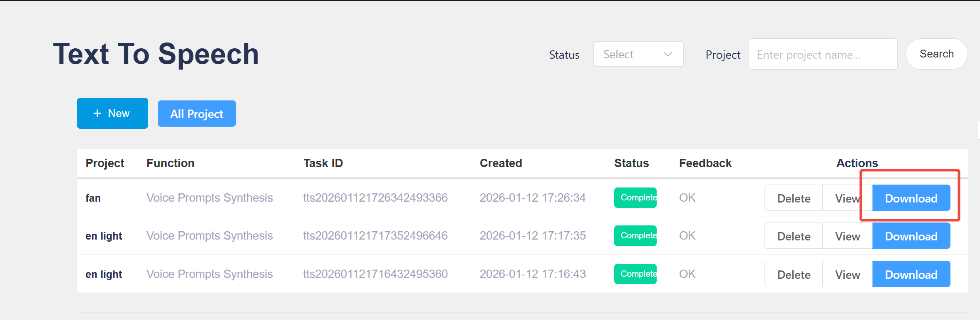Delete the en light task from 17:17:35
The height and width of the screenshot is (320, 980).
[794, 236]
